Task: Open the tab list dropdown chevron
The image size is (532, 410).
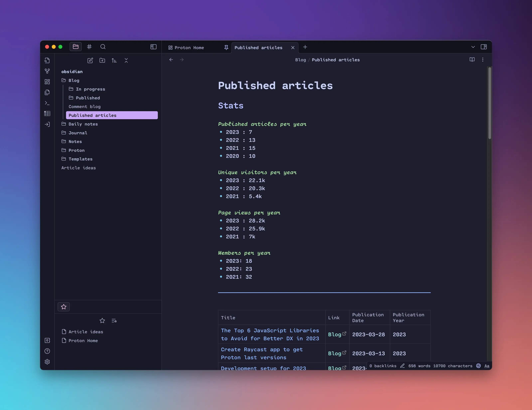Action: click(473, 47)
